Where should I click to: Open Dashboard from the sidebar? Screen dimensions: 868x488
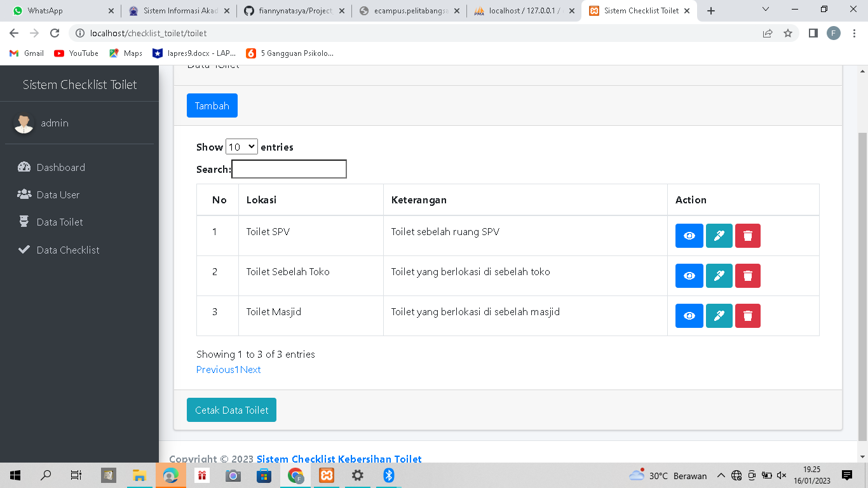[x=79, y=167]
